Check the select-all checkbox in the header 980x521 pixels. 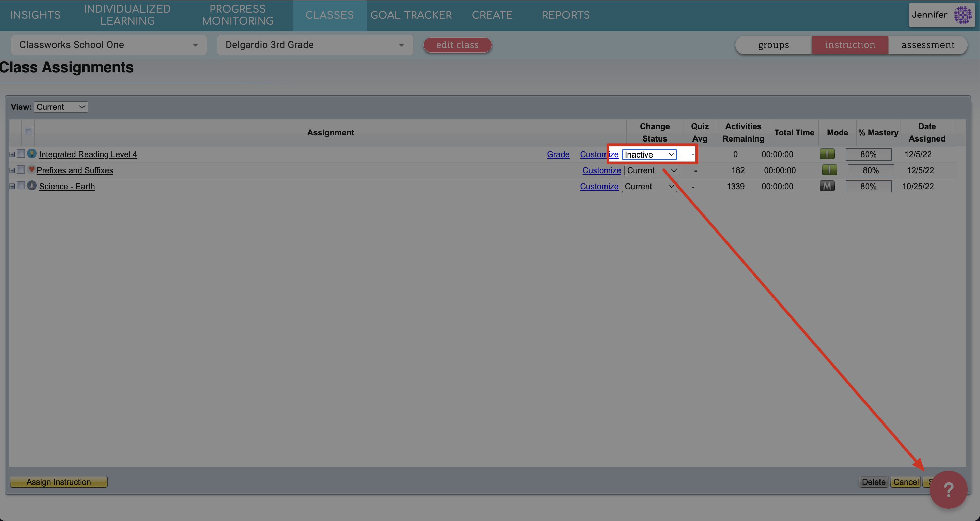(x=28, y=131)
